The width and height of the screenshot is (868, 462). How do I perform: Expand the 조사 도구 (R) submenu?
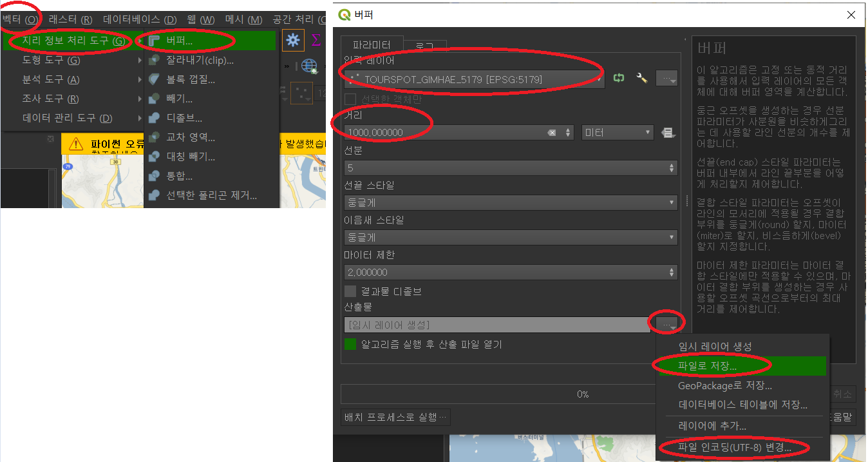coord(73,99)
